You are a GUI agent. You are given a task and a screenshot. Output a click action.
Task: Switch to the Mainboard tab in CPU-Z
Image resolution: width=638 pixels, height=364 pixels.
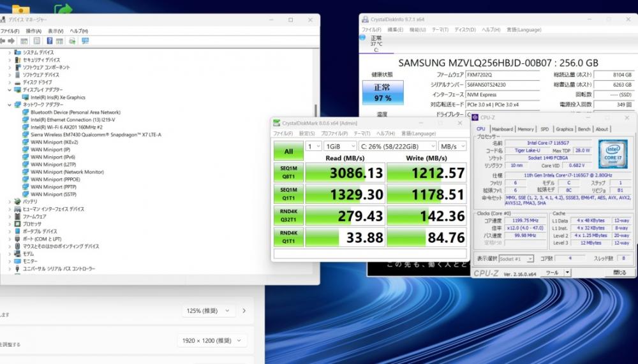(x=502, y=129)
